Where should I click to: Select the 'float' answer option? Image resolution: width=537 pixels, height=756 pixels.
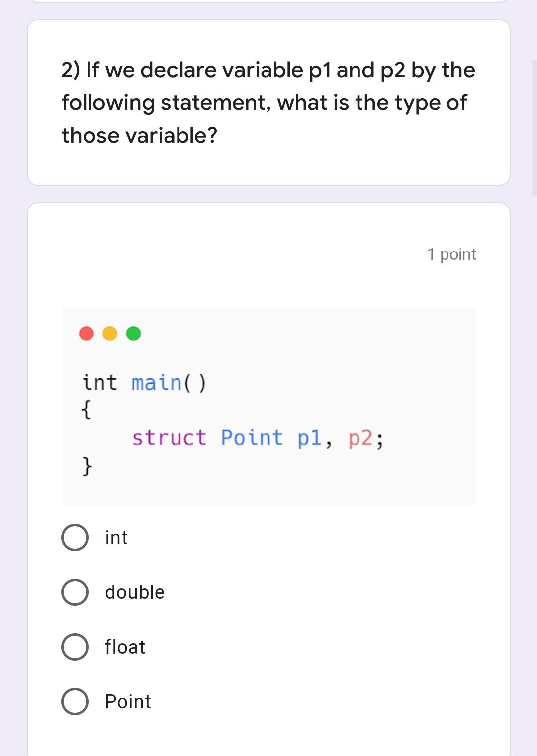click(x=75, y=647)
